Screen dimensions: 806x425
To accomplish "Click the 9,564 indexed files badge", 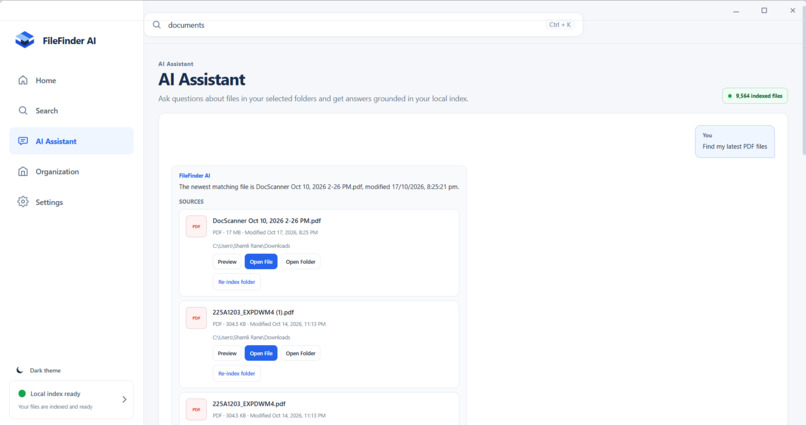I will coord(755,96).
